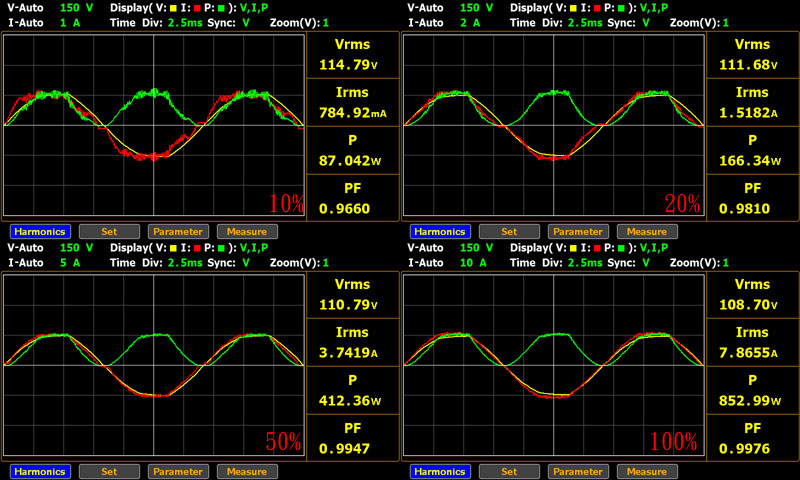Viewport: 800px width, 480px height.
Task: Click the power factor 0.9947
Action: coord(344,448)
